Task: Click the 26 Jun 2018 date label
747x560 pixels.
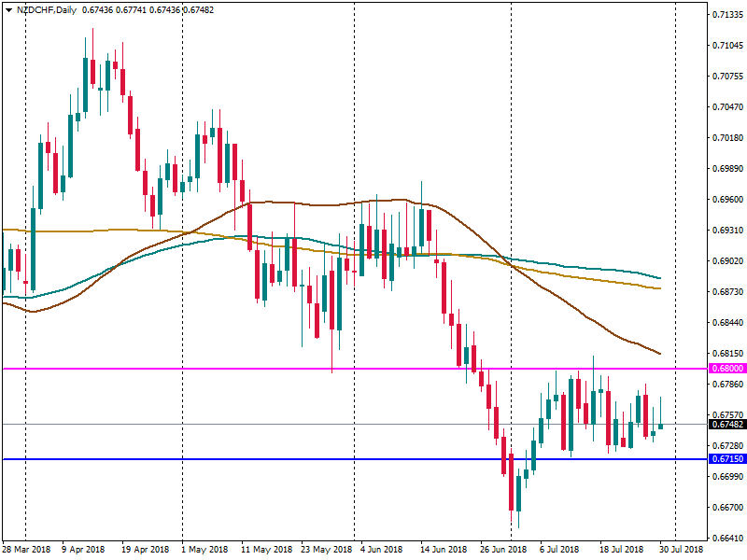Action: pyautogui.click(x=505, y=550)
